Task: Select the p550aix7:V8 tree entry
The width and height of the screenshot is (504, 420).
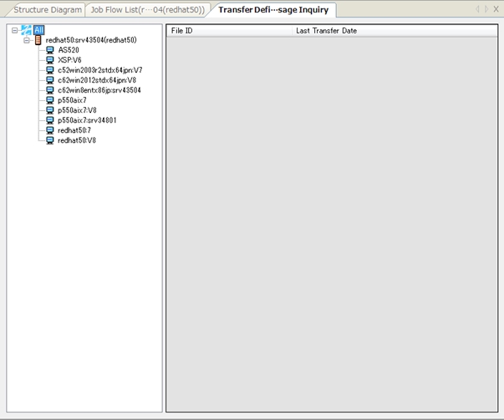Action: [77, 110]
